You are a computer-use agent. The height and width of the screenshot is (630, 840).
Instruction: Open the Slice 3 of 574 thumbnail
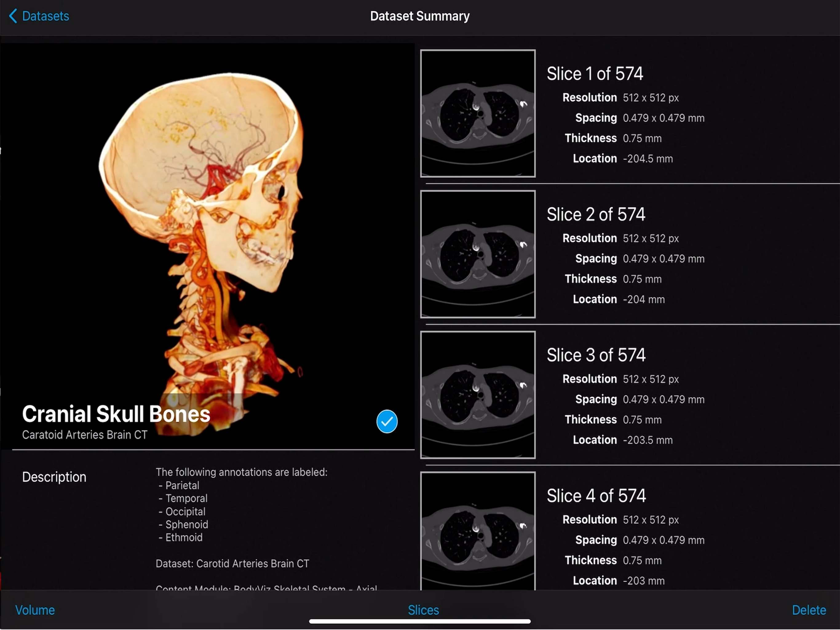point(478,394)
